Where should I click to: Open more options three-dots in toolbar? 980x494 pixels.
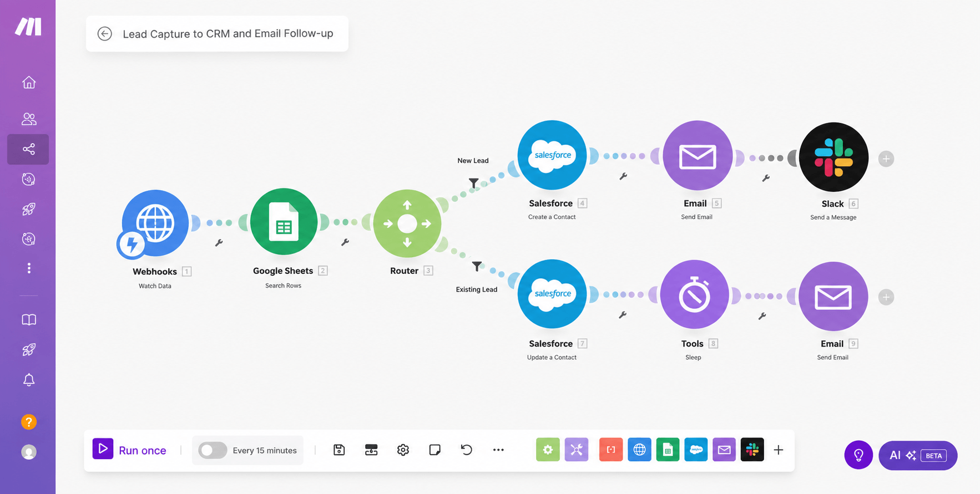pos(498,450)
